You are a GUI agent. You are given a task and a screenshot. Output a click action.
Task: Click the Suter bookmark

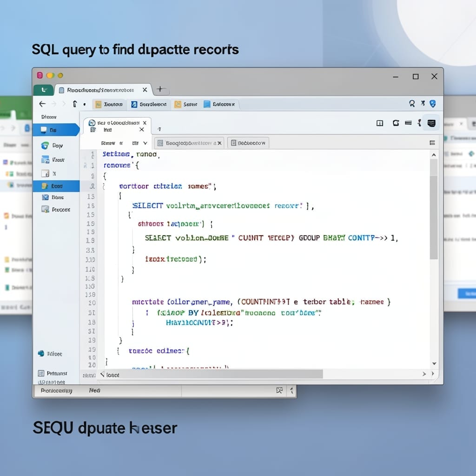click(x=186, y=105)
